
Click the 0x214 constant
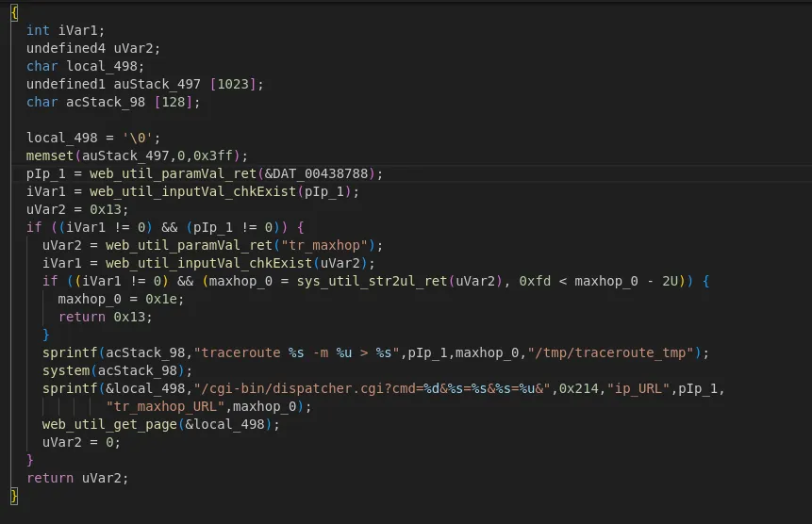coord(578,388)
